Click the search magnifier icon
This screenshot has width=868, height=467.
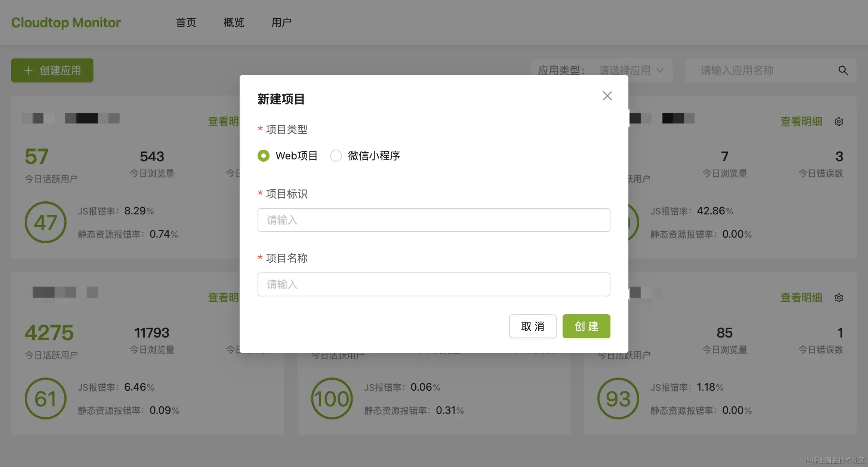[843, 70]
